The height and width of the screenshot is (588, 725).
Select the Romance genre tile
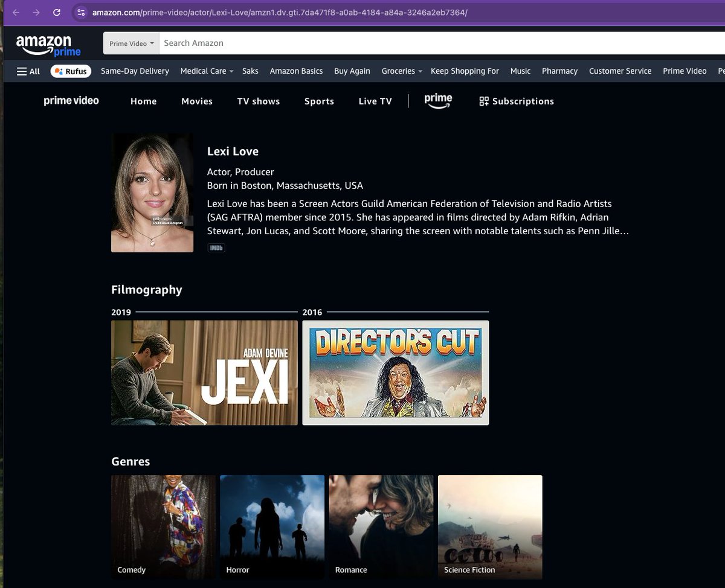click(381, 527)
